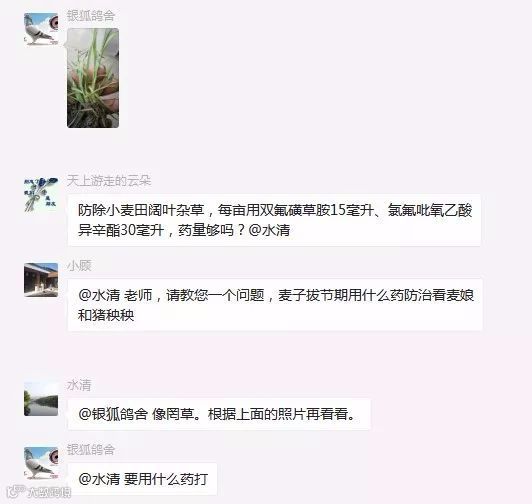Tap 小顾's building avatar
This screenshot has height=504, width=532.
[x=41, y=280]
